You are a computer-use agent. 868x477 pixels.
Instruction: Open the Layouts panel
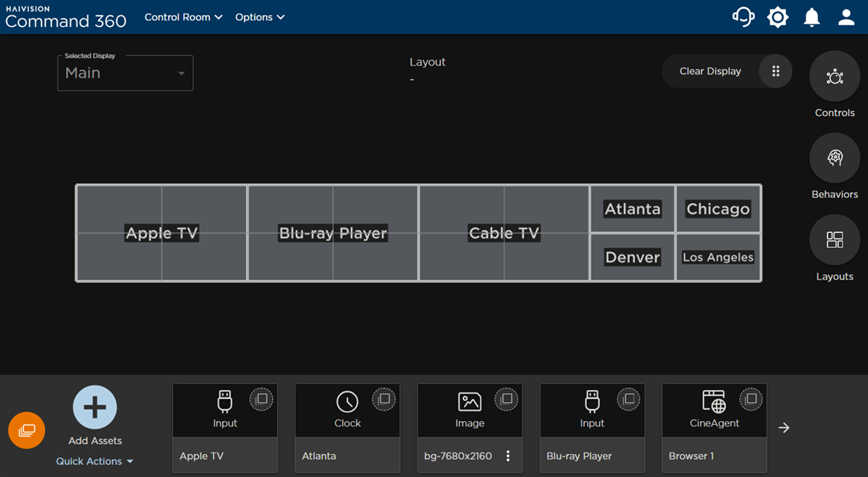click(835, 240)
